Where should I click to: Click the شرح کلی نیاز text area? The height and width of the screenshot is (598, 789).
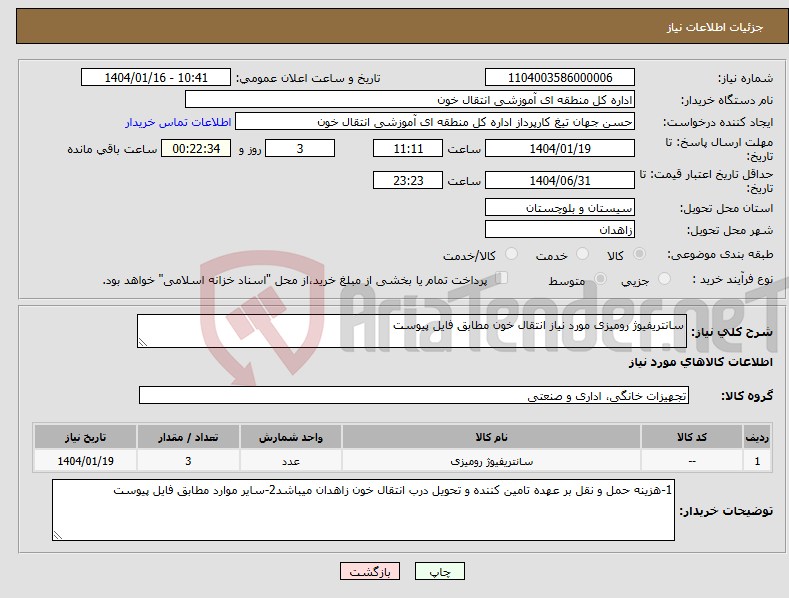coord(412,331)
